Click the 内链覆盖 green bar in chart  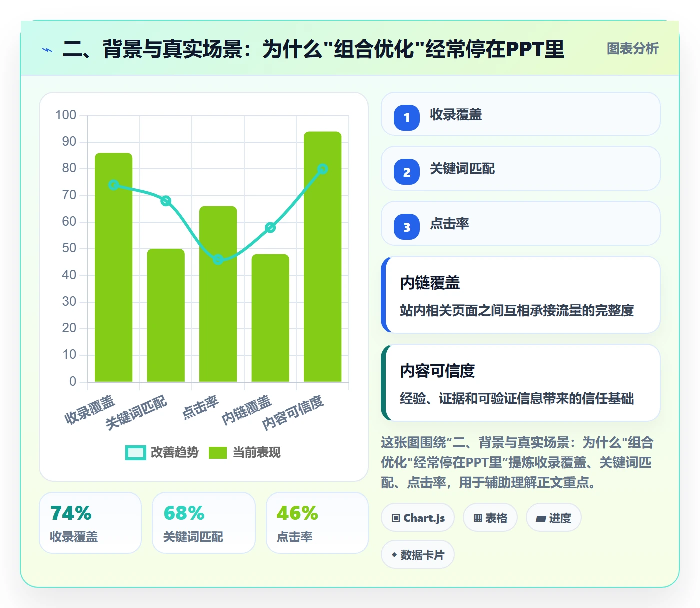pyautogui.click(x=270, y=318)
